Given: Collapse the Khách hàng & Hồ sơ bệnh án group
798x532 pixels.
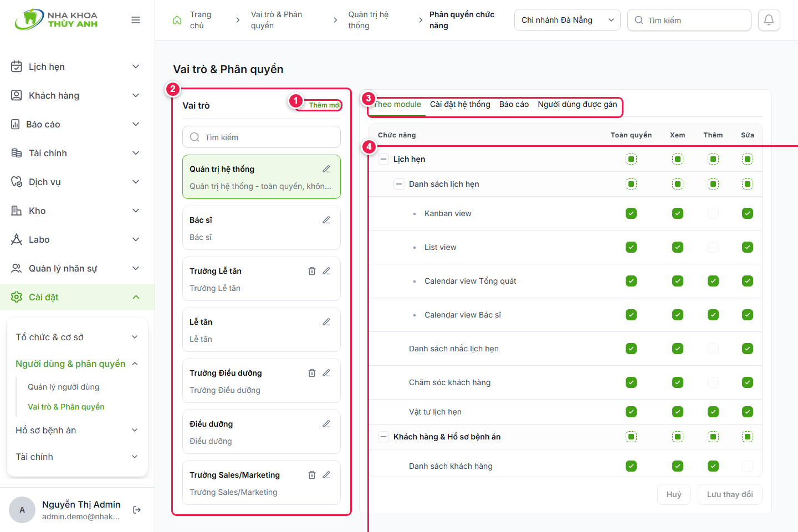Looking at the screenshot, I should (x=383, y=437).
